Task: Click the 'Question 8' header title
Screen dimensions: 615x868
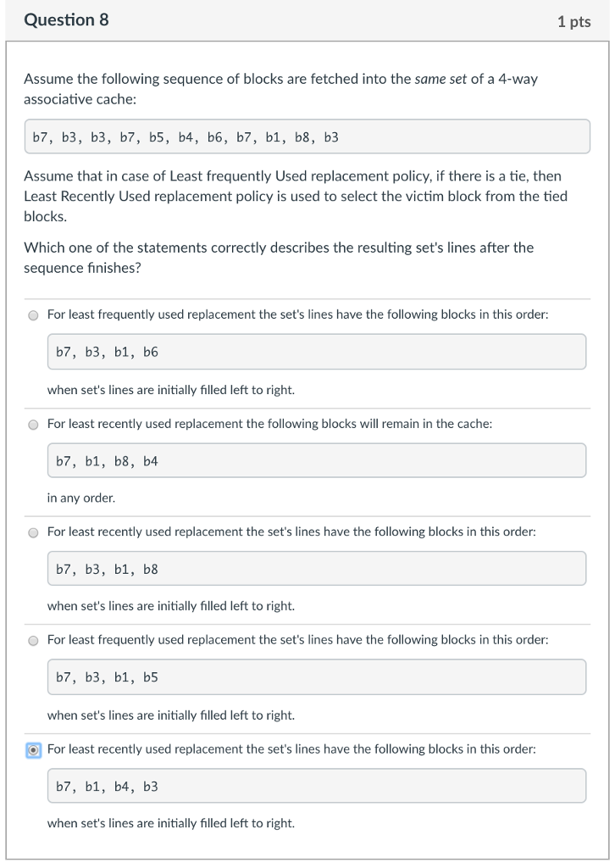Action: [68, 21]
